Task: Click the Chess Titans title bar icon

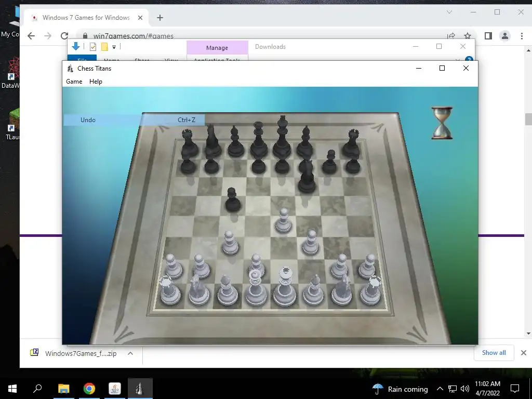Action: [x=70, y=68]
